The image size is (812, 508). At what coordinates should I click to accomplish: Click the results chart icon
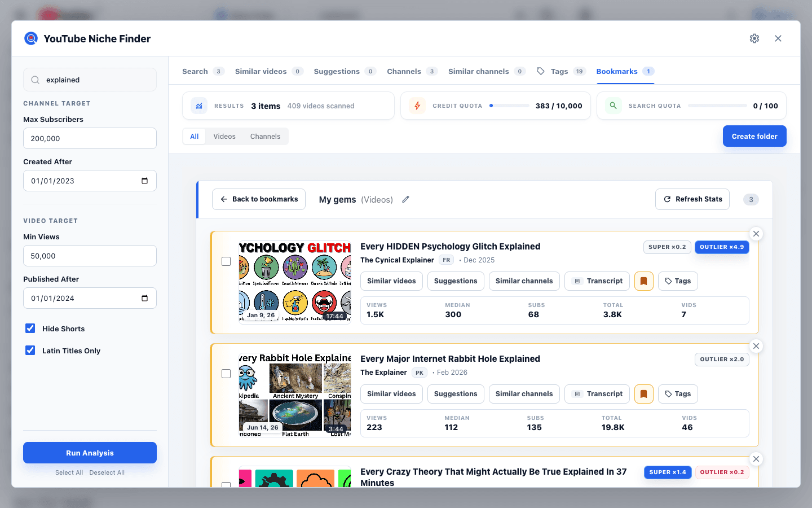pos(199,106)
